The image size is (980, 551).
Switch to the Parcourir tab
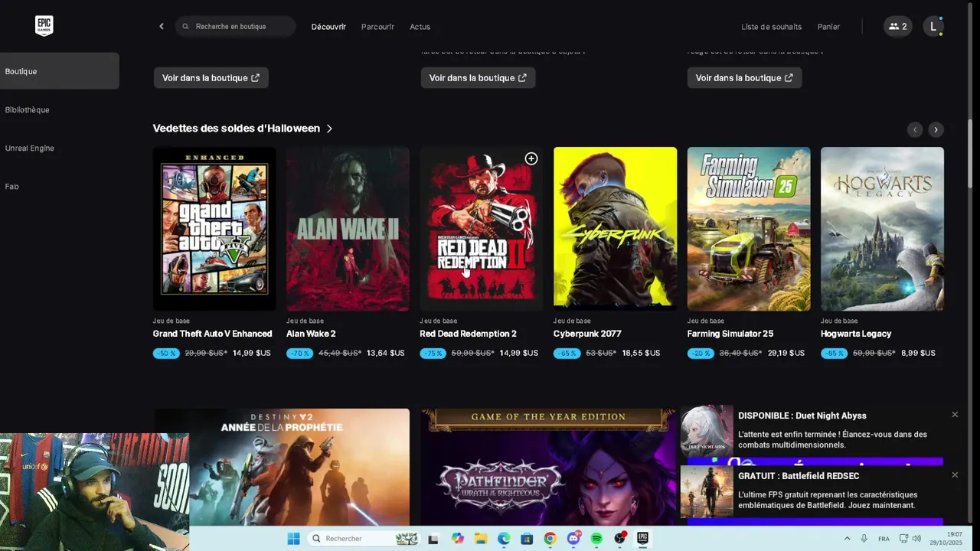(377, 27)
